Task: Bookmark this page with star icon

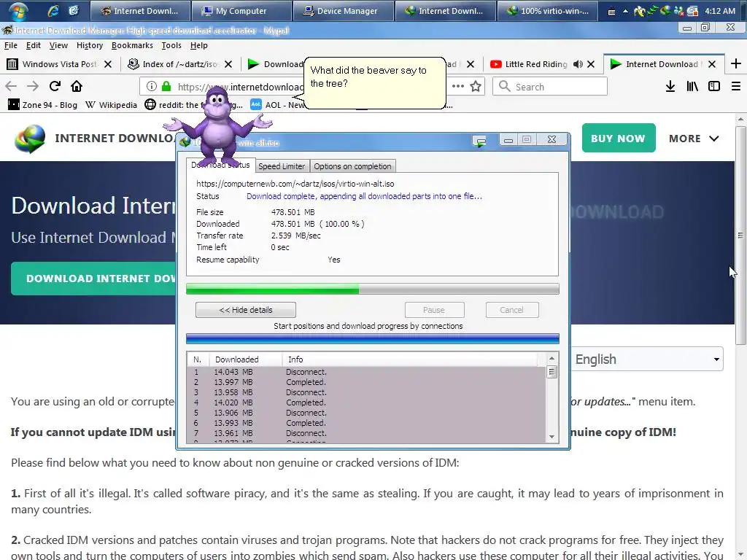Action: coord(475,86)
